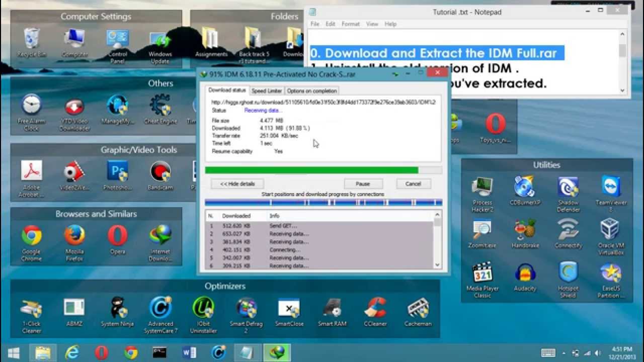Launch the Hotspot Shield shortcut

click(568, 281)
